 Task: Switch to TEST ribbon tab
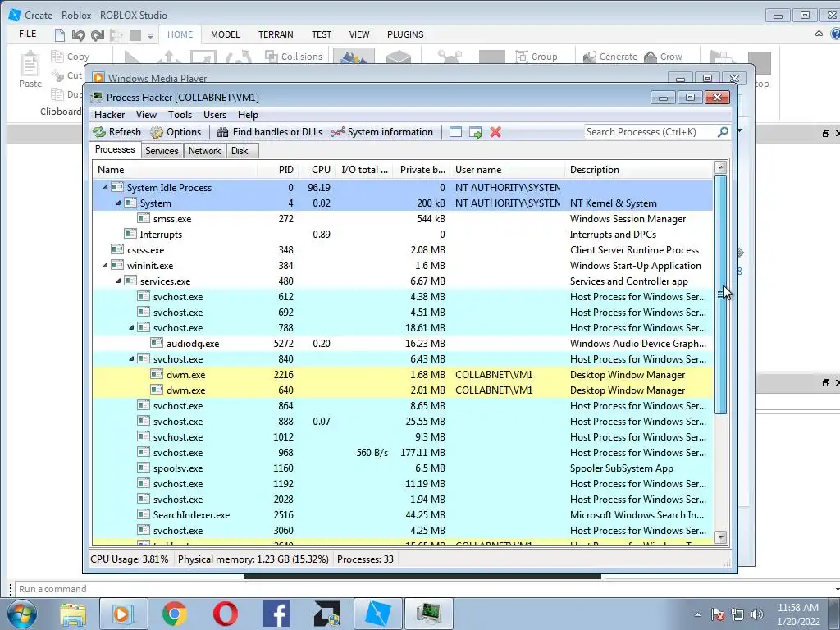click(x=322, y=34)
